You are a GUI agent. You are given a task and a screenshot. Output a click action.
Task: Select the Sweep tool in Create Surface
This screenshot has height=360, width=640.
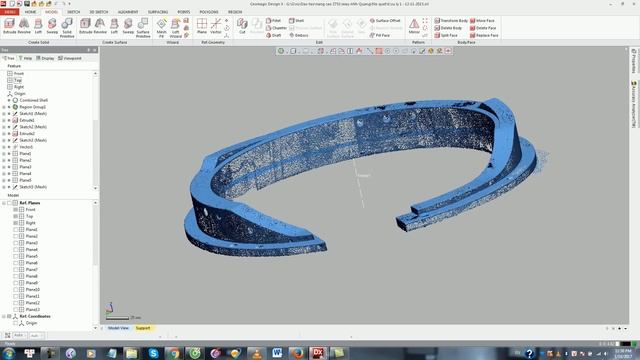pyautogui.click(x=128, y=26)
